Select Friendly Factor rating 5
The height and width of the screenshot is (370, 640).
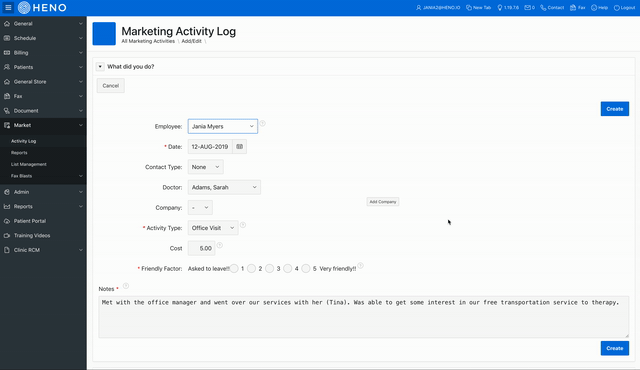306,268
